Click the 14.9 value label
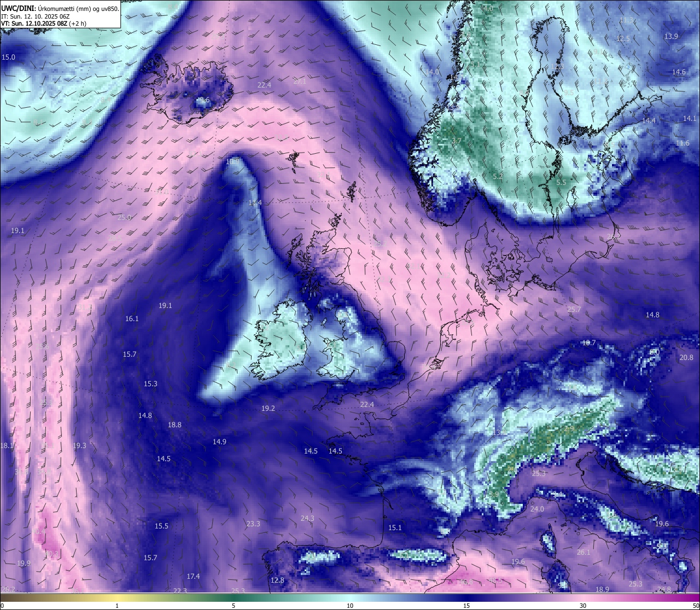Viewport: 700px width, 610px height. click(x=219, y=442)
